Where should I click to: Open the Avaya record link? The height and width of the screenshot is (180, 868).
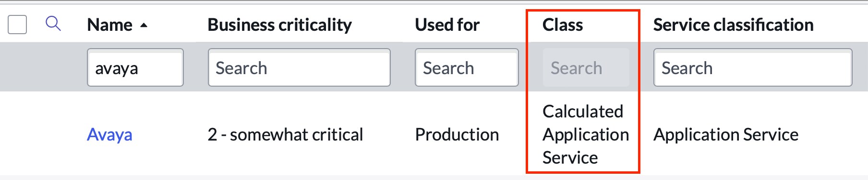click(x=109, y=134)
